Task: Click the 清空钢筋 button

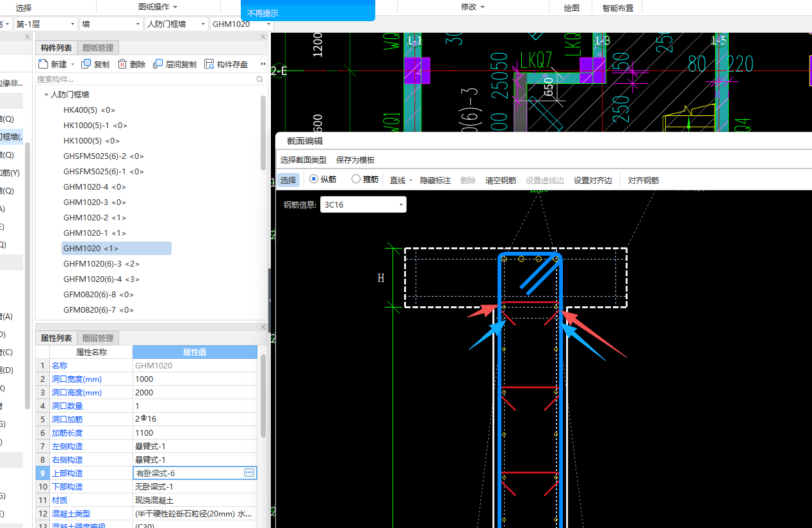Action: click(x=501, y=181)
